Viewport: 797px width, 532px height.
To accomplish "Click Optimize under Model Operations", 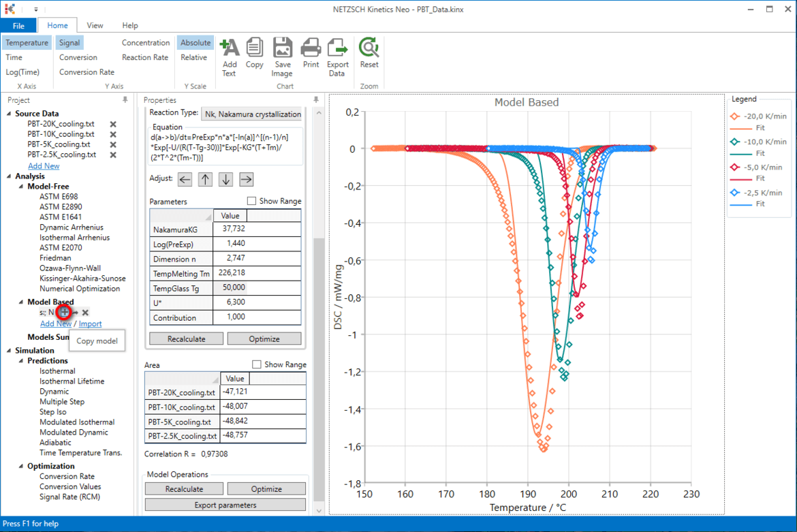I will (x=266, y=489).
